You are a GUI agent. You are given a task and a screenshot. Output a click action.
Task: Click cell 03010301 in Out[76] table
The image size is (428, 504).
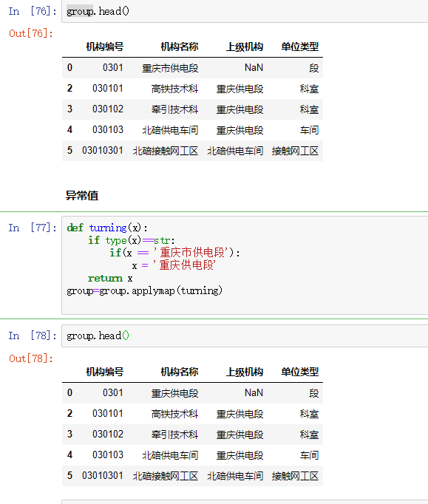103,151
